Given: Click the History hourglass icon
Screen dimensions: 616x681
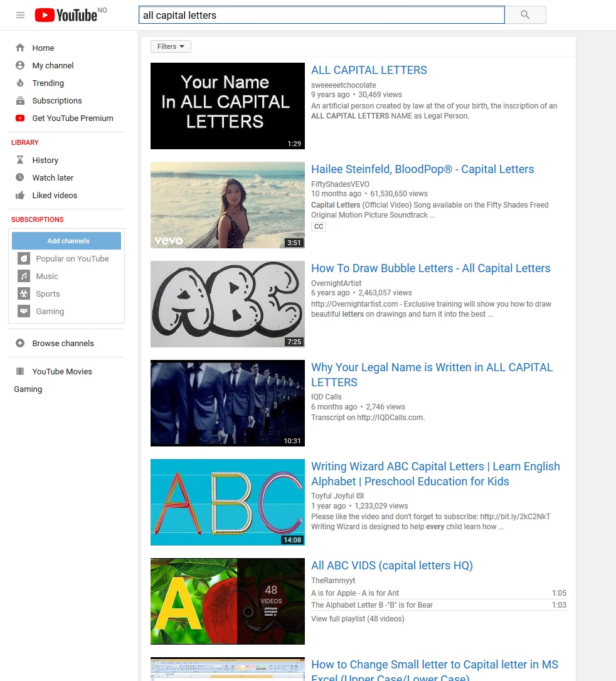Looking at the screenshot, I should [x=20, y=160].
